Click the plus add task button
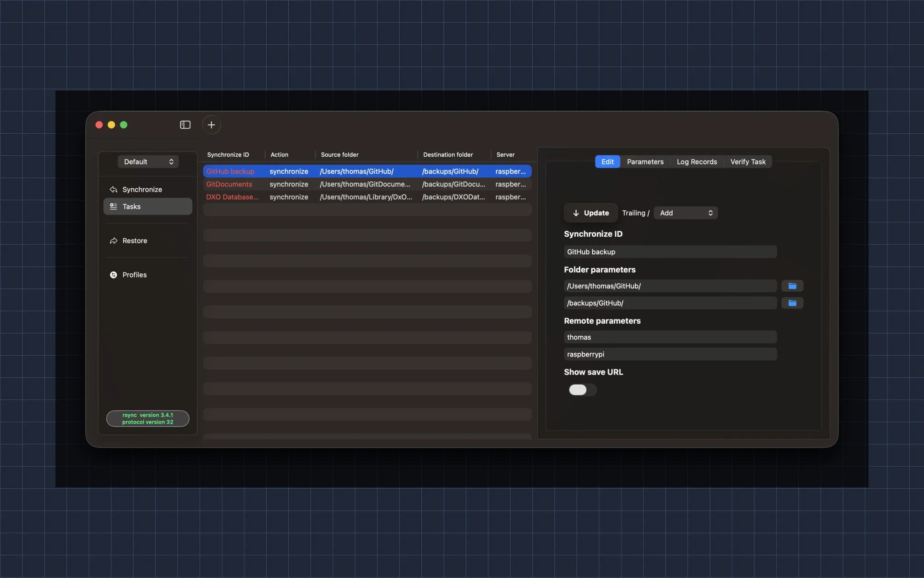Image resolution: width=924 pixels, height=578 pixels. [211, 125]
